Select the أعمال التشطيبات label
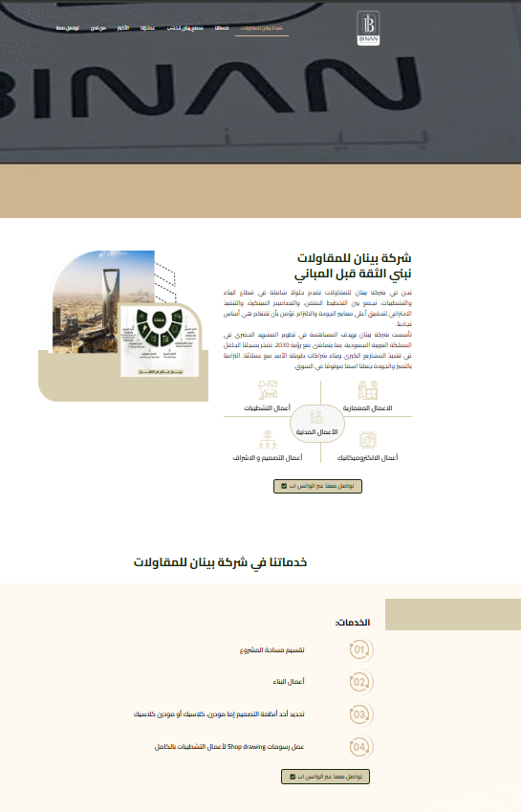521x812 pixels. [268, 408]
